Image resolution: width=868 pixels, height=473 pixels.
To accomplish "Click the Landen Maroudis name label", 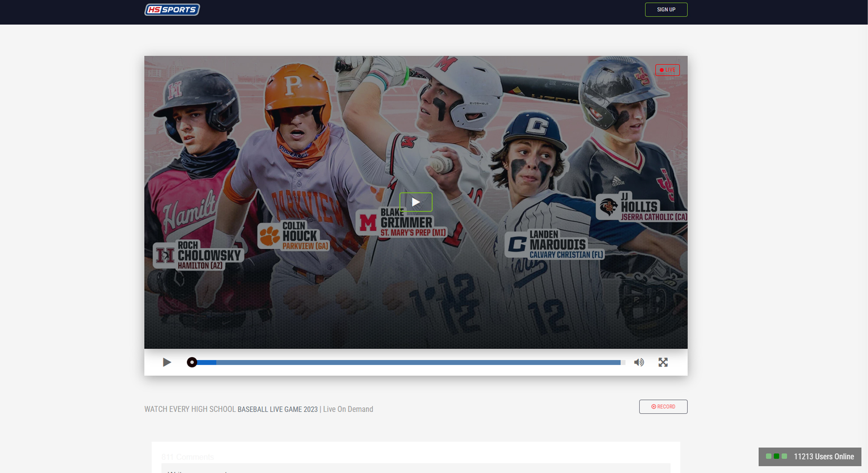I will [x=558, y=244].
